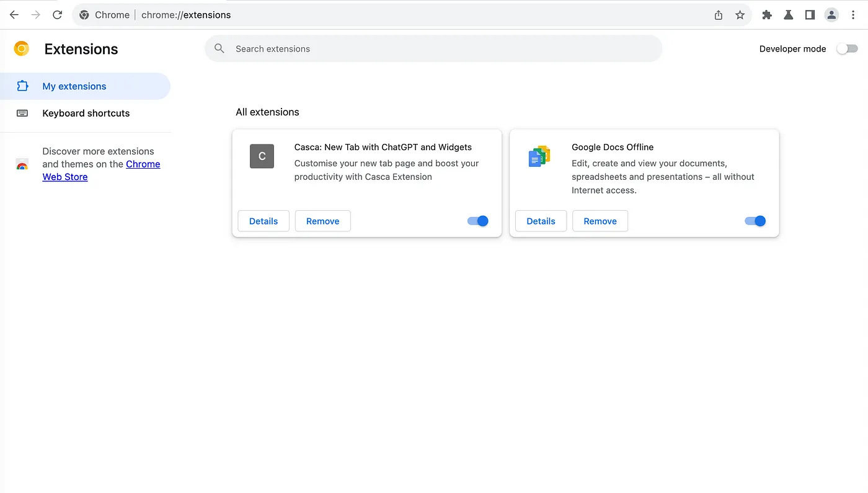The height and width of the screenshot is (493, 868).
Task: Open Keyboard shortcuts in sidebar
Action: 85,113
